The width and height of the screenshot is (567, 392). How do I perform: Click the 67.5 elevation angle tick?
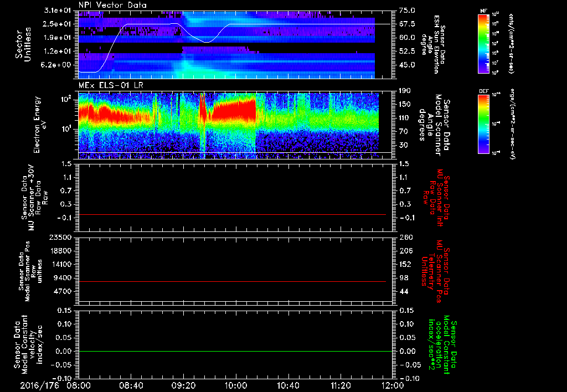(x=407, y=24)
